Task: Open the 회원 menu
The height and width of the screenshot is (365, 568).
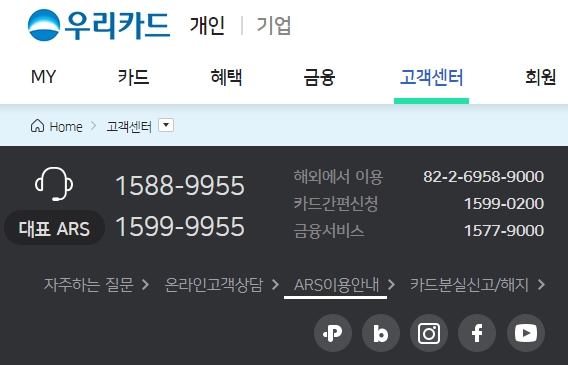Action: [x=540, y=77]
